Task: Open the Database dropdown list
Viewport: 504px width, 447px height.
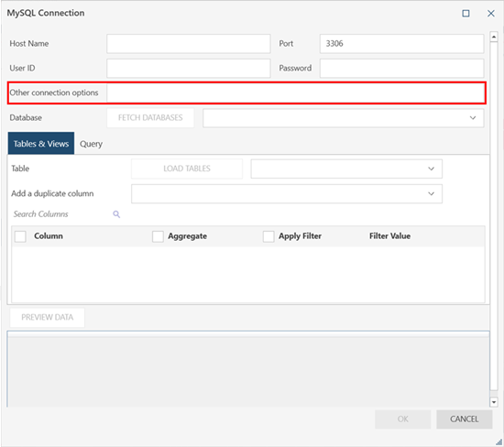Action: click(344, 118)
